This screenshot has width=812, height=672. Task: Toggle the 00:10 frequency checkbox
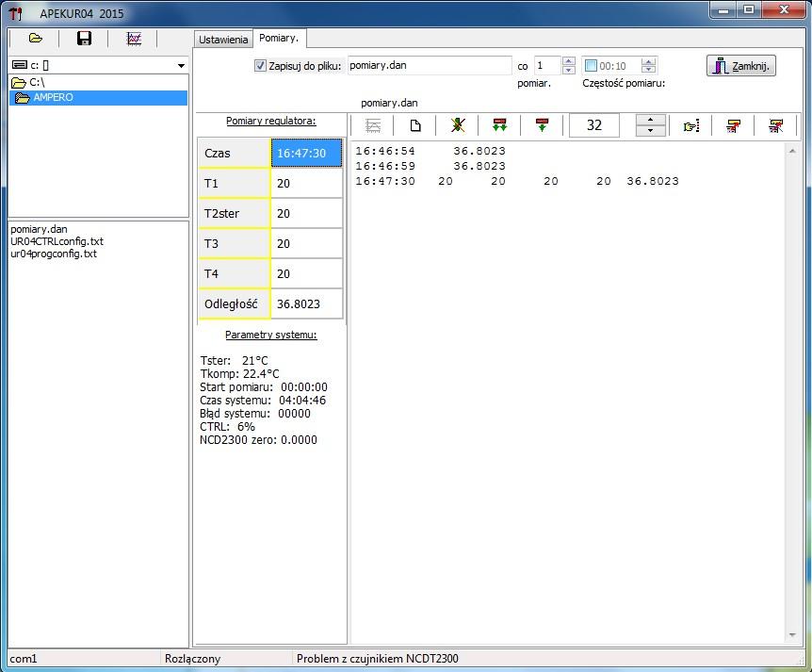(x=591, y=66)
